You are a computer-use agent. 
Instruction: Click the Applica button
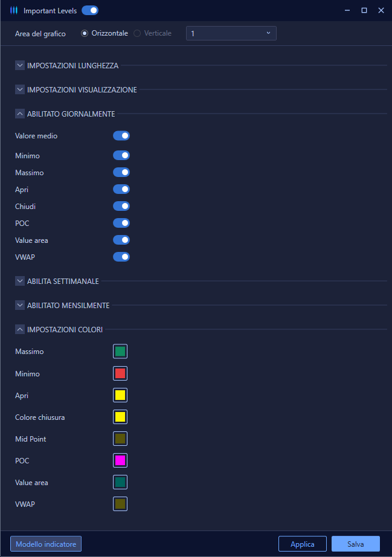[303, 544]
